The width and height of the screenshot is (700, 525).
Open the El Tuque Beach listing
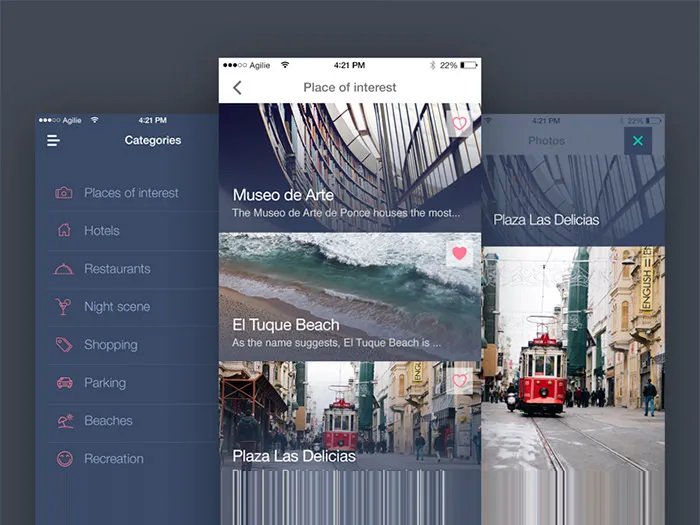tap(286, 325)
